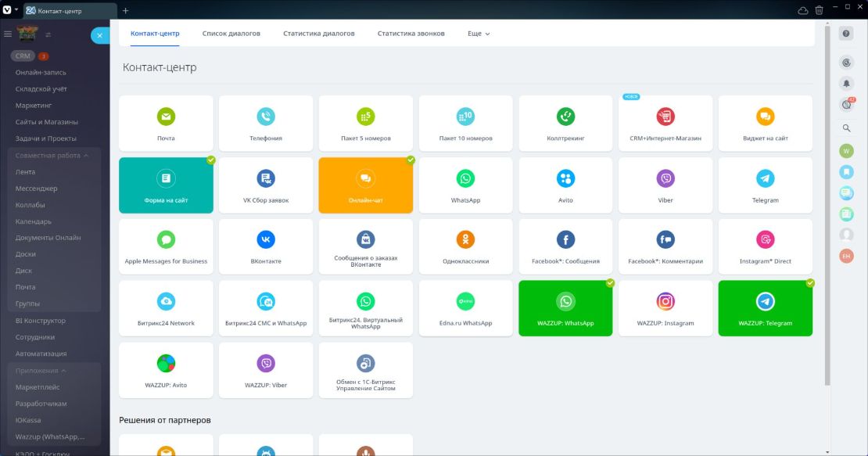Switch to the Контакт-центр tab
Viewport: 868px width, 456px height.
pos(155,34)
